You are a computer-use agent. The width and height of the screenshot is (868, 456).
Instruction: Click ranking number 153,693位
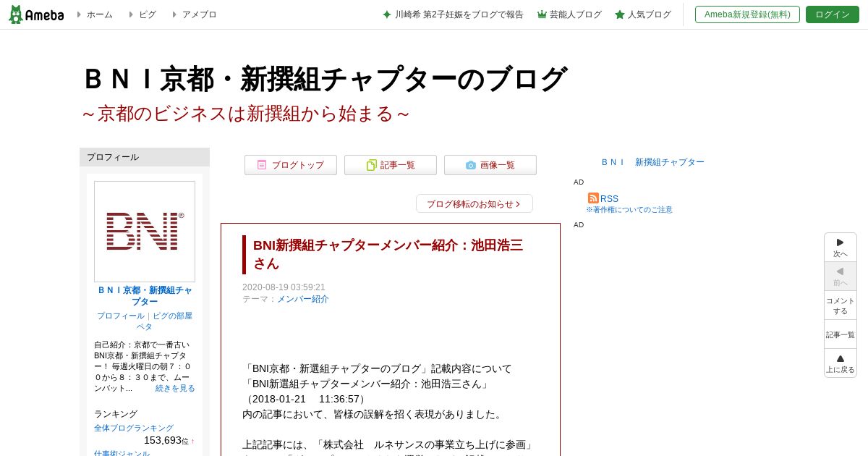[166, 440]
